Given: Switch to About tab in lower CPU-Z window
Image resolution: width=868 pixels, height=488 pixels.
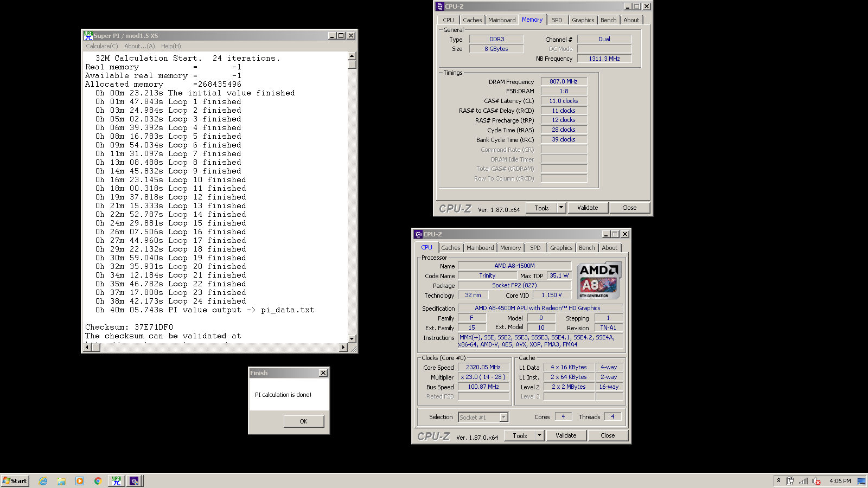Looking at the screenshot, I should pyautogui.click(x=609, y=248).
